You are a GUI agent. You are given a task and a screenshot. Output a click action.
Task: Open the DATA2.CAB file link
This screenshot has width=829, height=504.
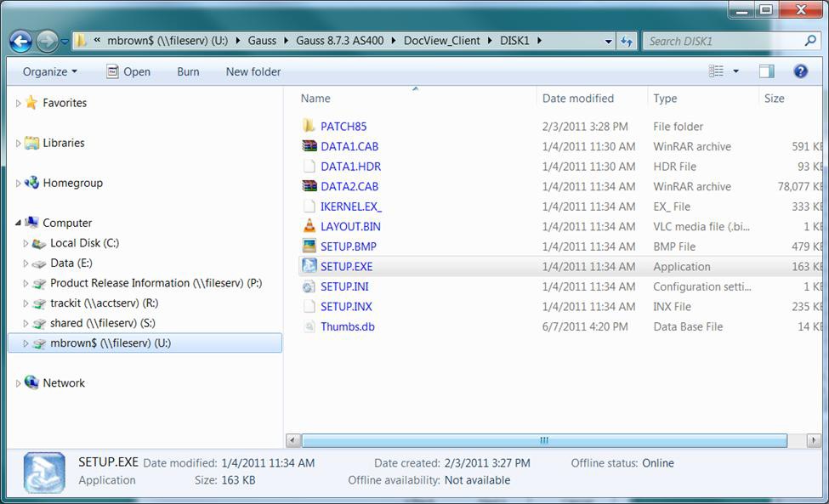tap(349, 186)
